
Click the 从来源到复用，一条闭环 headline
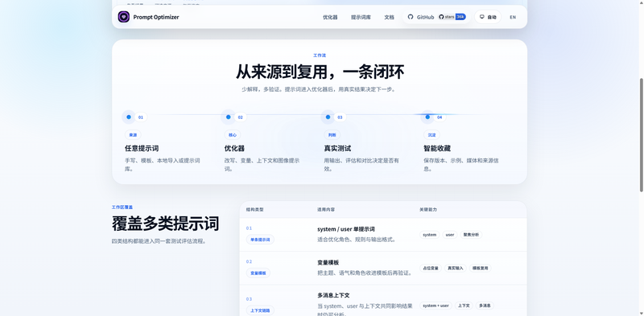320,72
